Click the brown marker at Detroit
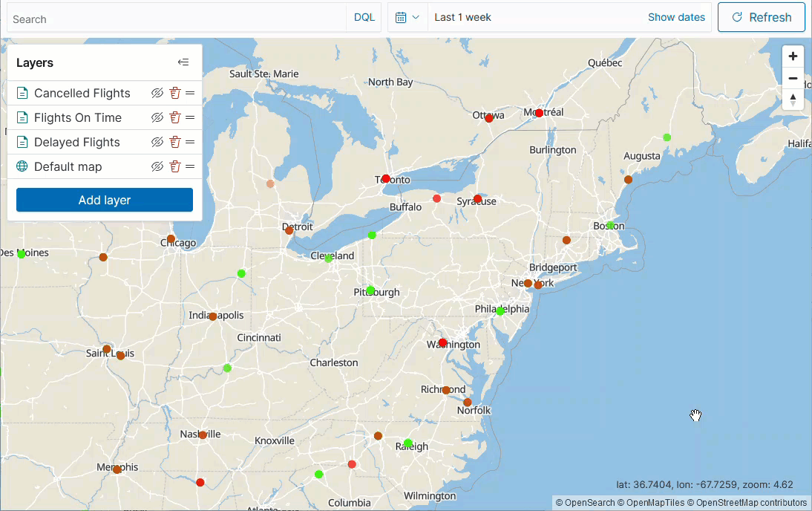Image resolution: width=812 pixels, height=511 pixels. 289,231
